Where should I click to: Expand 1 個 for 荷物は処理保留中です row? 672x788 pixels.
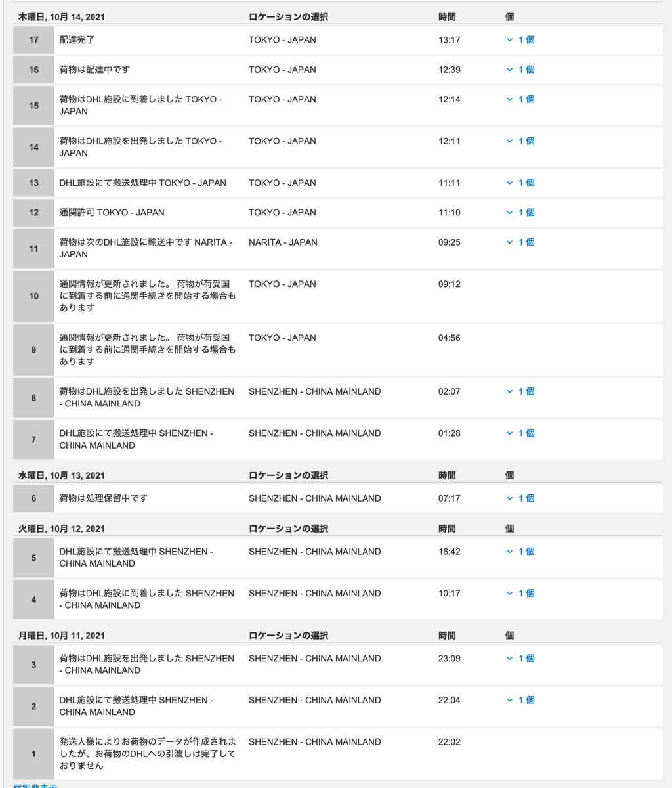(520, 498)
